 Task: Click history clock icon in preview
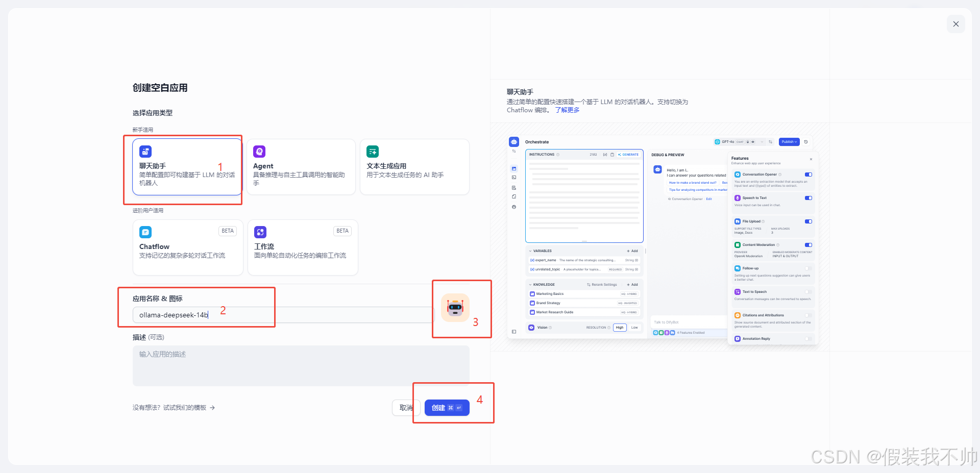pos(806,142)
